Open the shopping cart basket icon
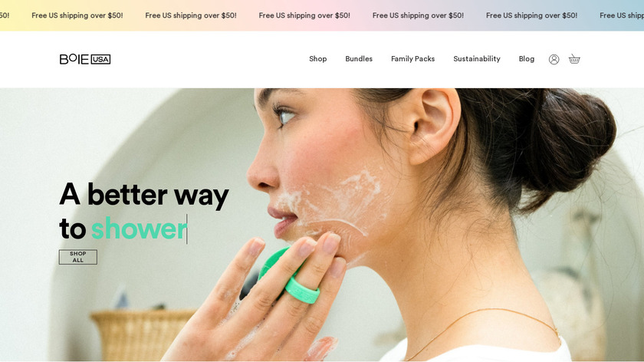The height and width of the screenshot is (362, 644). click(x=574, y=59)
